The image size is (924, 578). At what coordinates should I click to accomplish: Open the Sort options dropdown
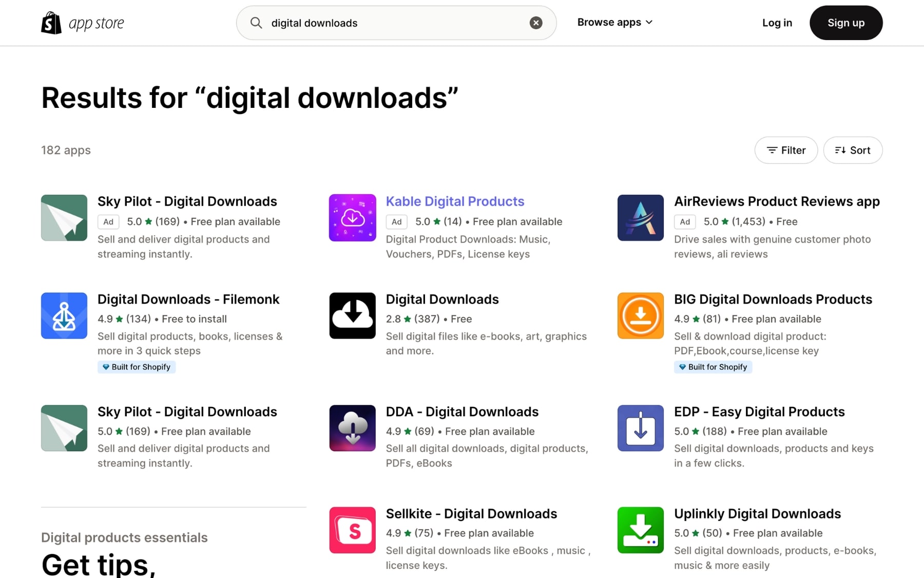[853, 150]
